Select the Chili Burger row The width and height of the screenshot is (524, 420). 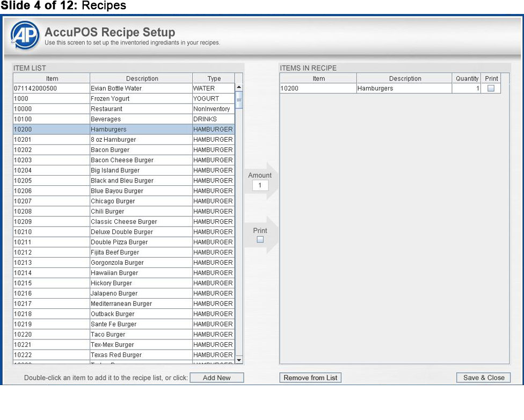pos(124,211)
